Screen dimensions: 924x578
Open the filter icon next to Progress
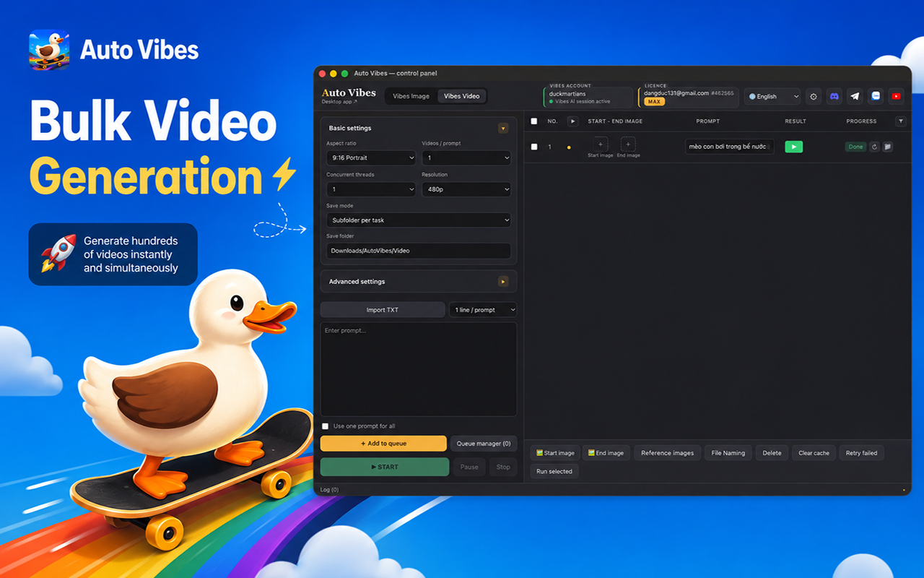point(900,121)
